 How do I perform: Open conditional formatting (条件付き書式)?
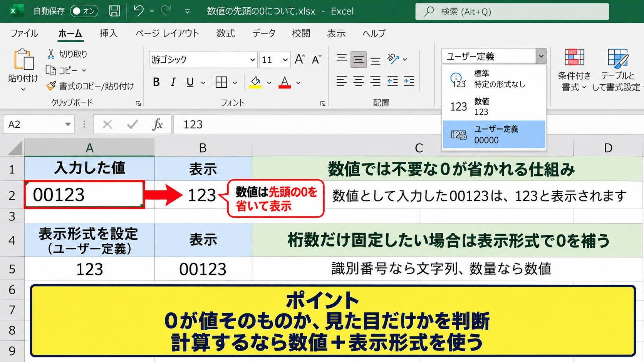pos(574,70)
